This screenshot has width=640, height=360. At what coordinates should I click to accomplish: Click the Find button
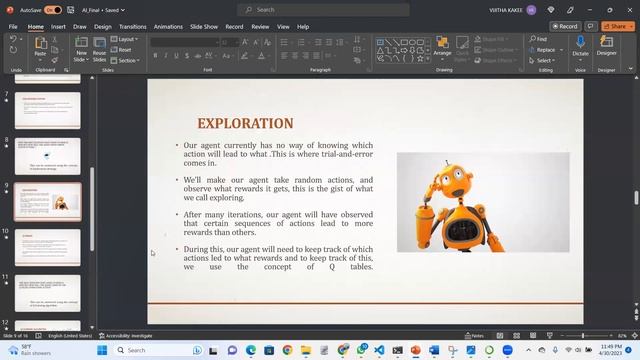tap(538, 39)
